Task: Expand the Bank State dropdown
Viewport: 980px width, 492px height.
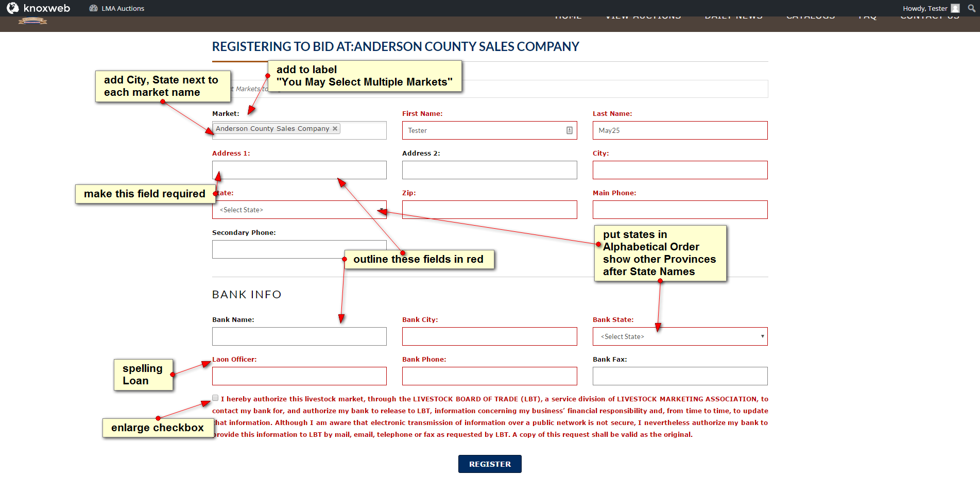Action: (x=680, y=336)
